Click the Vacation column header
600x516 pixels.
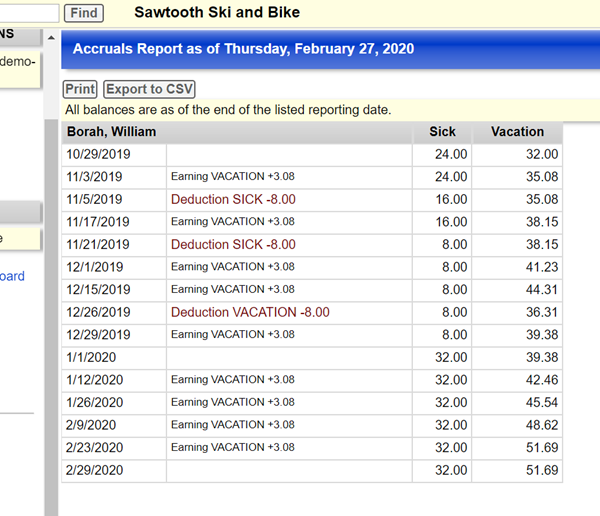517,132
